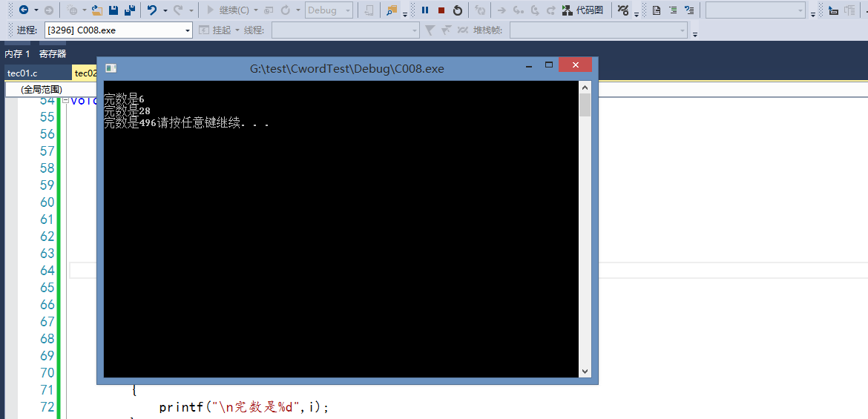Click the call stack frame icon at far right
This screenshot has height=419, width=868.
click(x=849, y=10)
